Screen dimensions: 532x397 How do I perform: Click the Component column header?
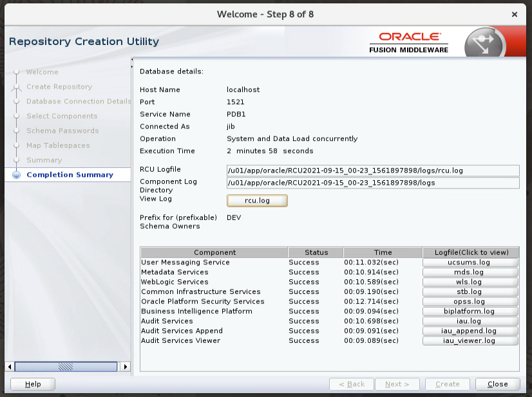(214, 252)
